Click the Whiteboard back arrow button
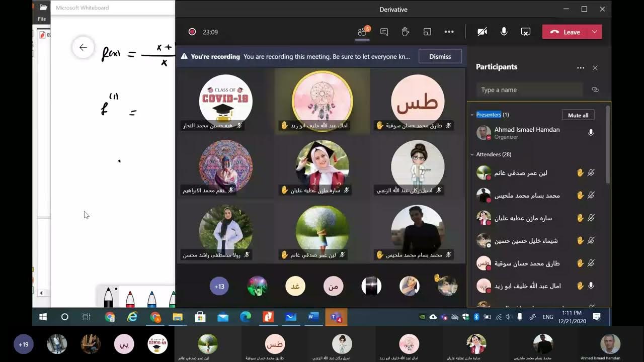Screen dimensions: 644x362 [83, 47]
